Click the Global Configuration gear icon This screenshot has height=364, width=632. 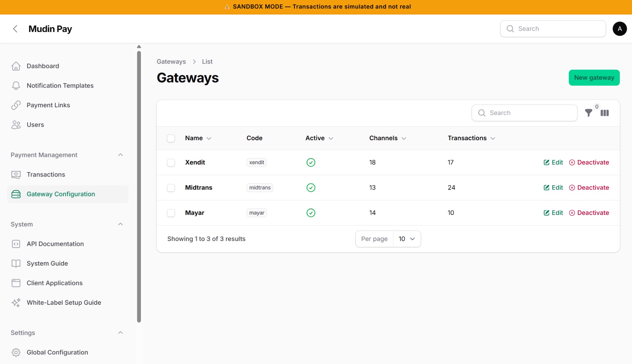(16, 352)
